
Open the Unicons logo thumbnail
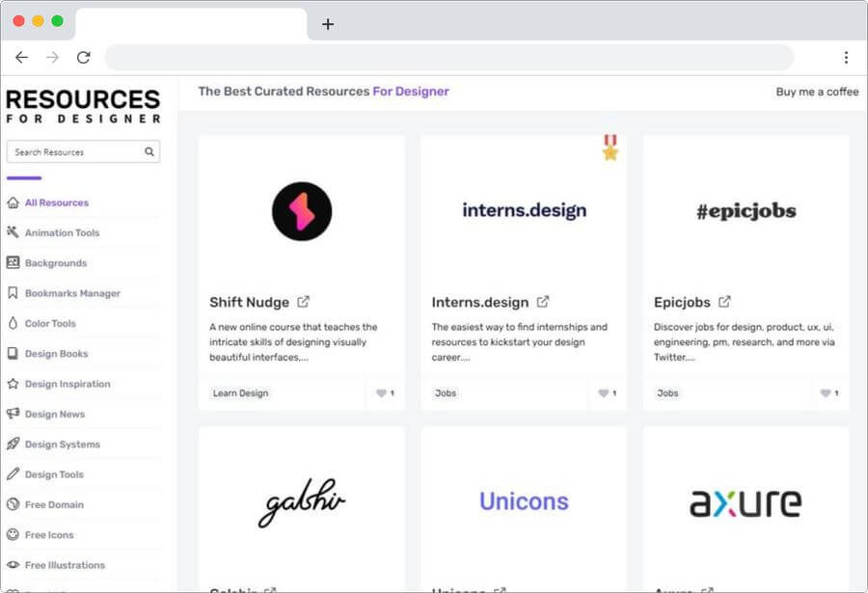tap(524, 501)
